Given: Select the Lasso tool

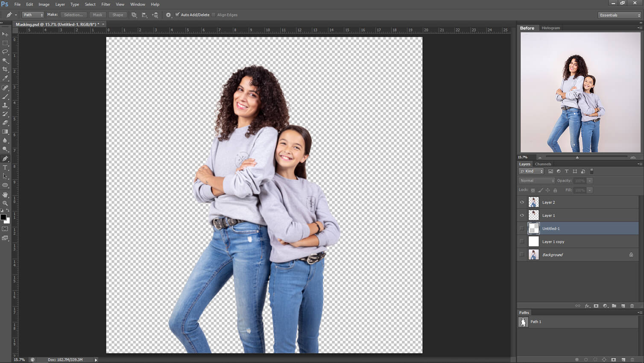Looking at the screenshot, I should [x=5, y=52].
